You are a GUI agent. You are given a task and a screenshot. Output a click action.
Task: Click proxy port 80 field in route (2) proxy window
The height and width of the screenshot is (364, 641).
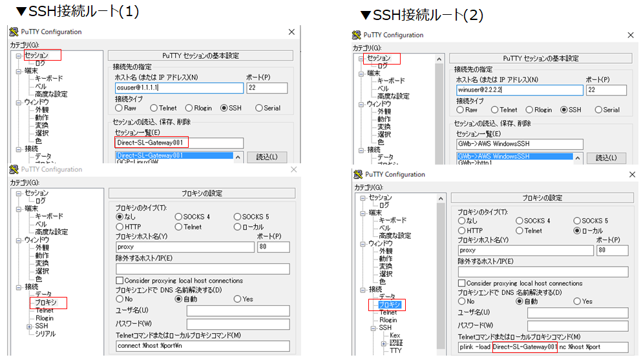(613, 250)
